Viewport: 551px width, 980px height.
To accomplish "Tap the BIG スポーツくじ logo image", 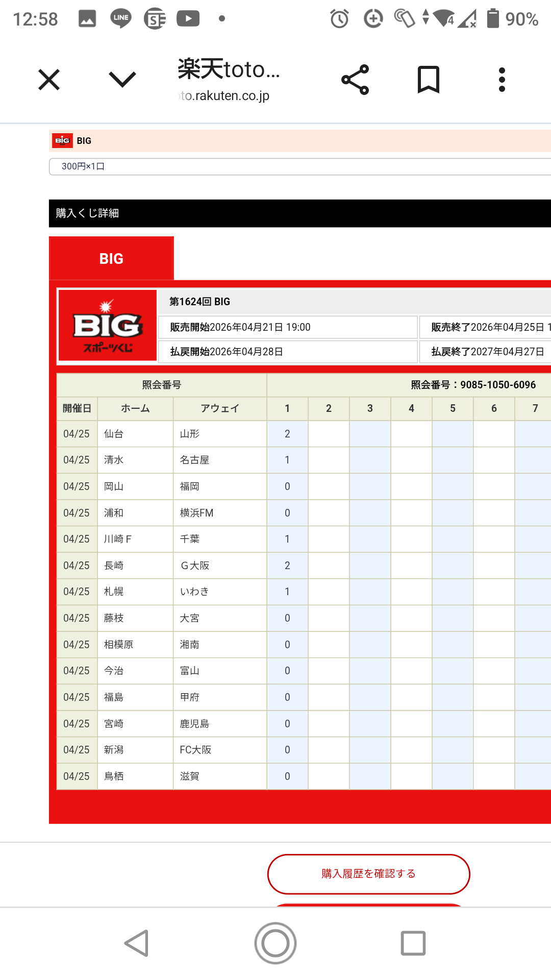I will (x=108, y=326).
